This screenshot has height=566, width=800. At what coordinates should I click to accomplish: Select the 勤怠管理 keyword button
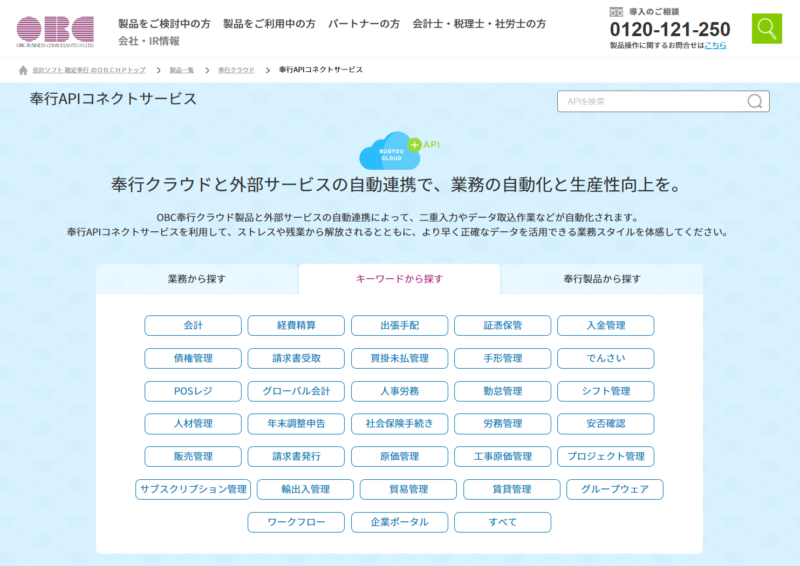(503, 391)
